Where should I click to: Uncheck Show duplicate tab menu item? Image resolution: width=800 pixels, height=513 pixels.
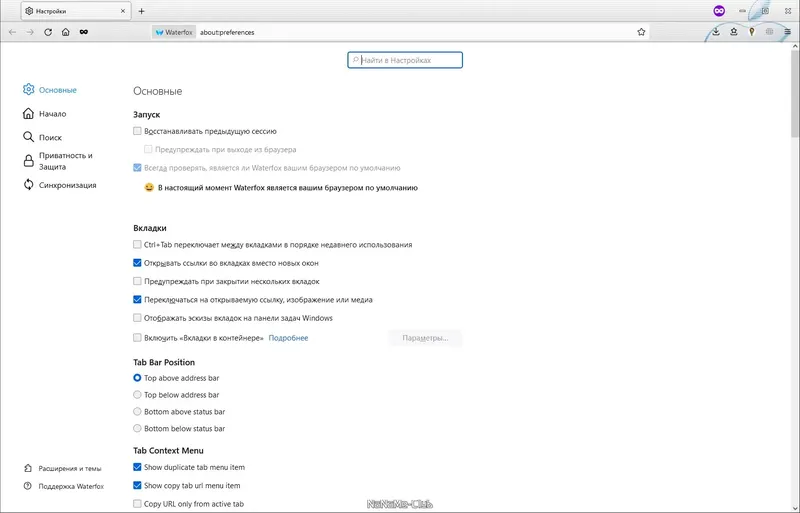[x=137, y=467]
